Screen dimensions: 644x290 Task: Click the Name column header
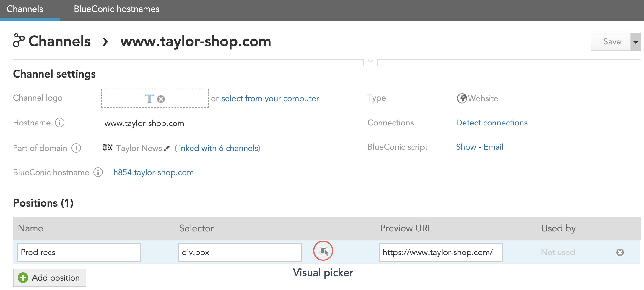pyautogui.click(x=30, y=228)
